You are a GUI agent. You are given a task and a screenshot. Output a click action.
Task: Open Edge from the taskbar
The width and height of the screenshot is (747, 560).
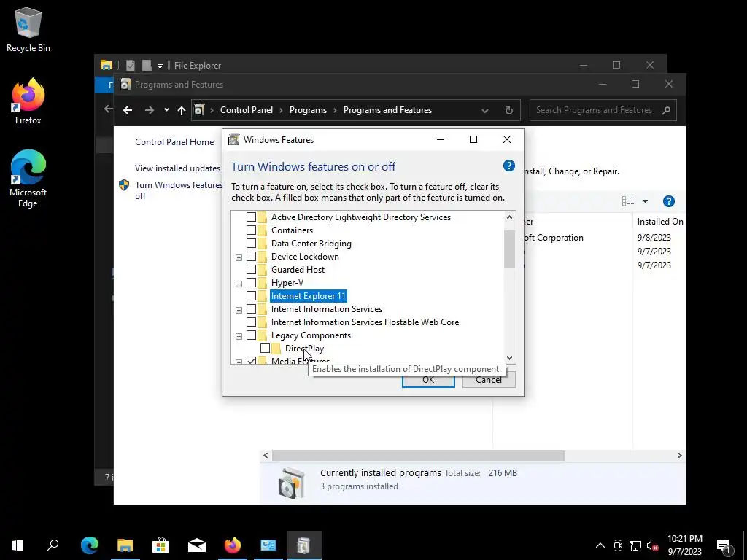pyautogui.click(x=90, y=545)
